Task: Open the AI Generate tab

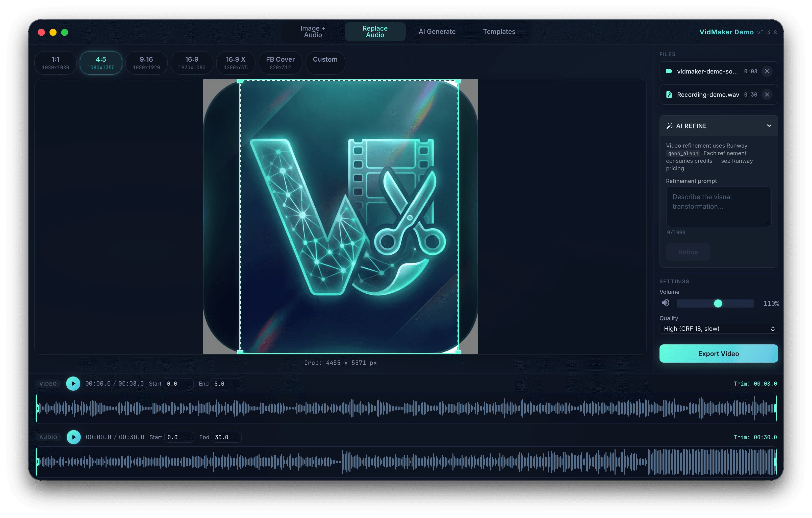Action: [x=437, y=32]
